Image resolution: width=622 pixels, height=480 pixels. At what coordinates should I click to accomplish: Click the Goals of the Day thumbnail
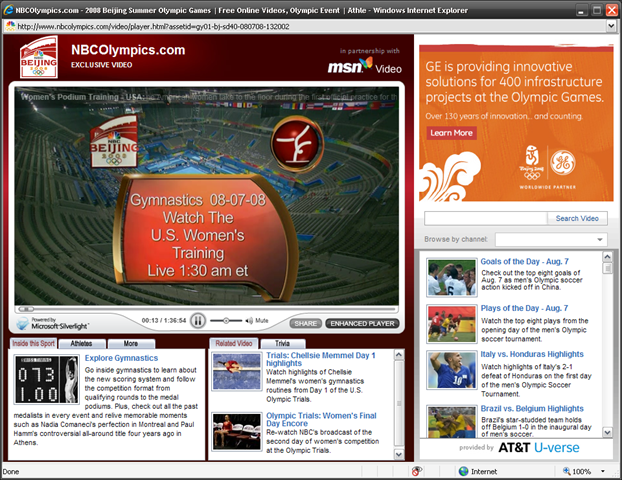451,278
